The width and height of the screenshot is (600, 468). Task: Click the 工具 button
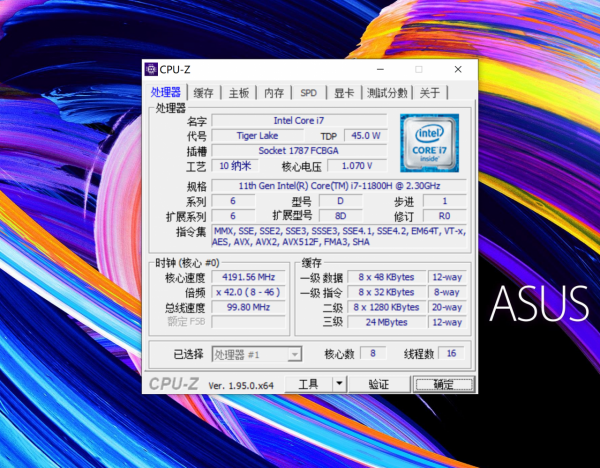click(308, 384)
